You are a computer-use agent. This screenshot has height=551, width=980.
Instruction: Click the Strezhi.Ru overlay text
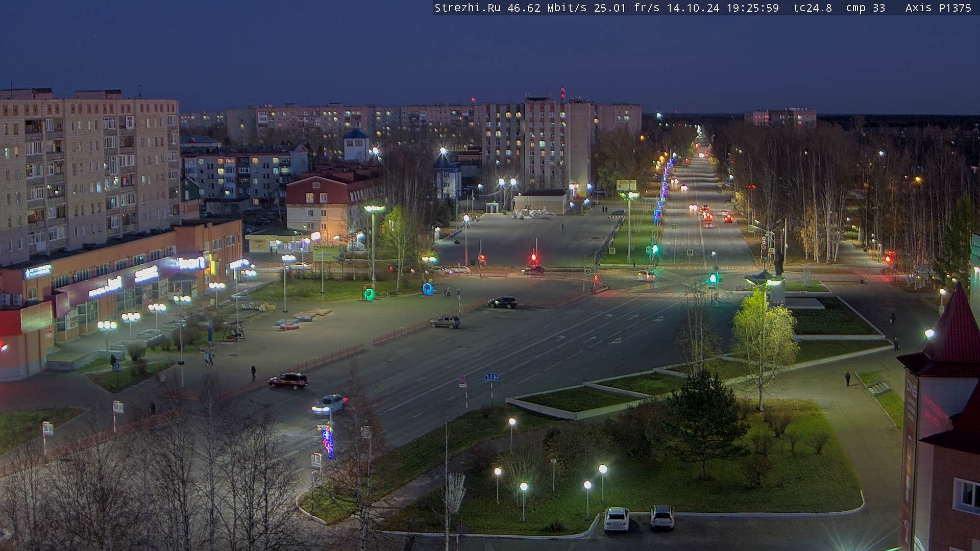tap(467, 8)
